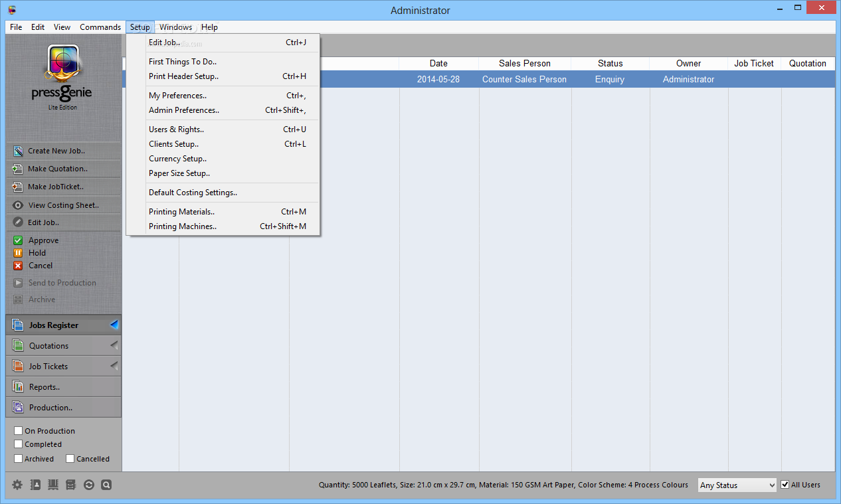The image size is (841, 504).
Task: Open the File menu
Action: [x=16, y=27]
